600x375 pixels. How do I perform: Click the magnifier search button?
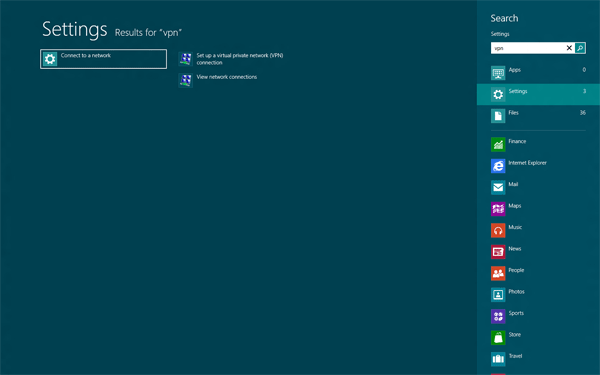pos(580,48)
